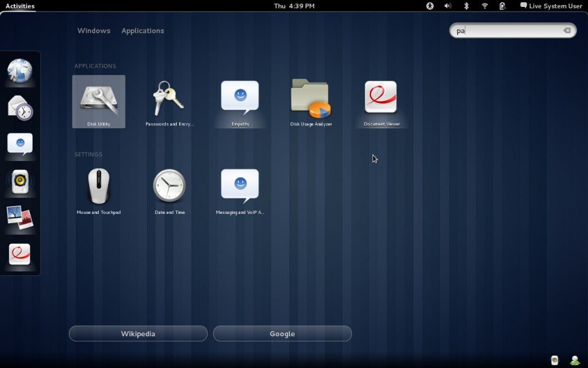The height and width of the screenshot is (368, 588).
Task: Search Google for the typed text
Action: coord(282,333)
